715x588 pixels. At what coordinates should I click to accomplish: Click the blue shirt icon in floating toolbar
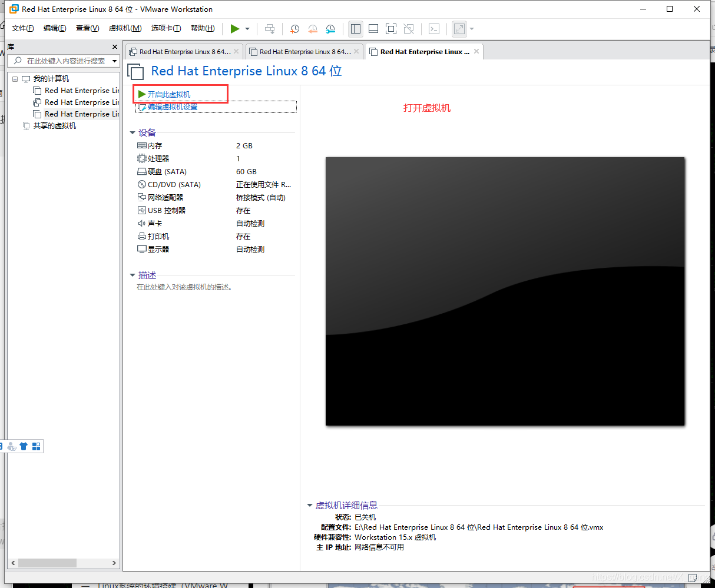(24, 447)
